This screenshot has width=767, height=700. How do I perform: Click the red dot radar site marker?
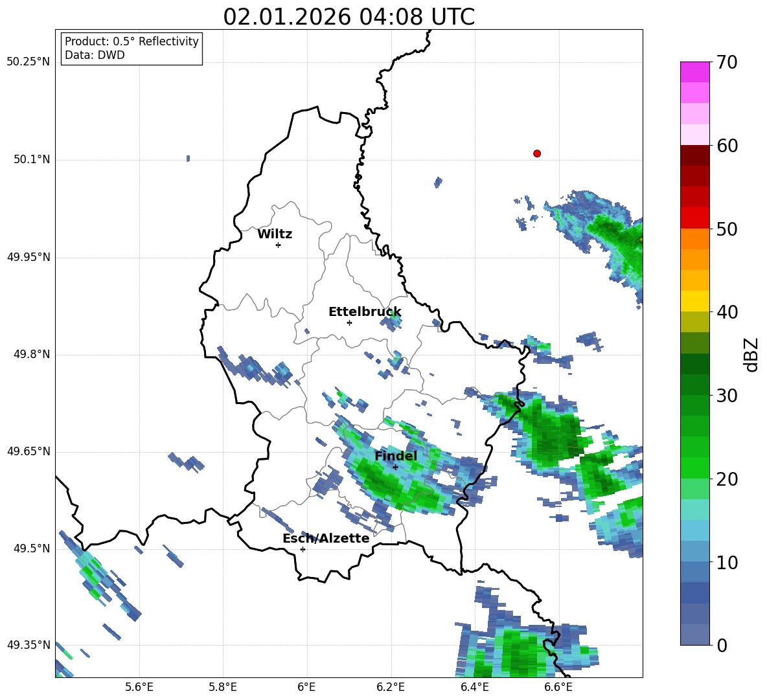click(536, 153)
